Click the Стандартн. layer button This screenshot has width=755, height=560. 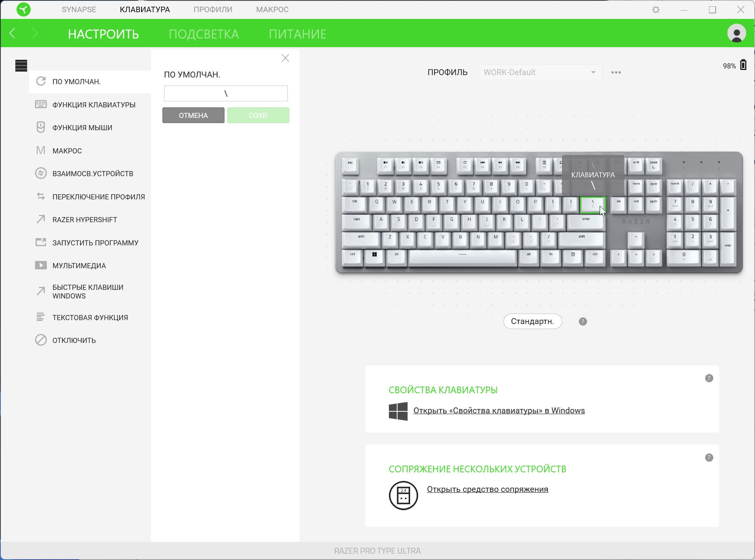pyautogui.click(x=532, y=321)
